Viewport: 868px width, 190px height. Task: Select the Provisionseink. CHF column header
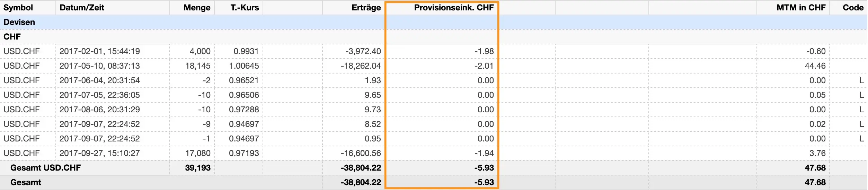[454, 8]
